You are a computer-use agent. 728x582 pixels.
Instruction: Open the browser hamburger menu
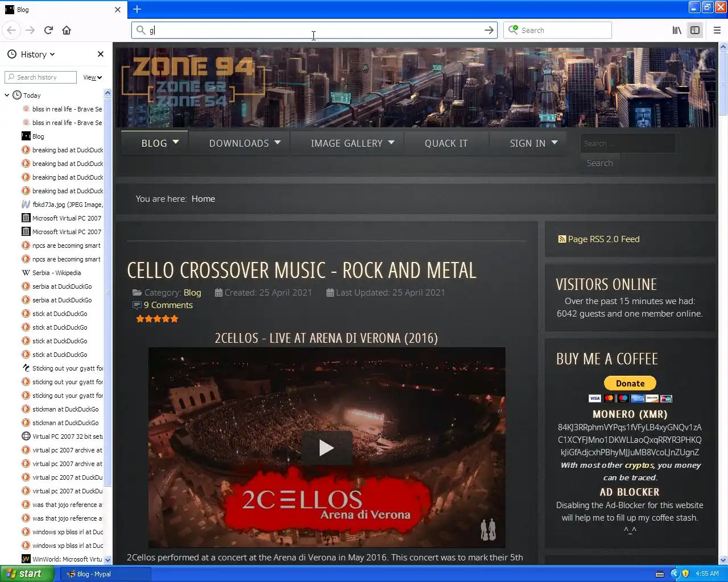(x=717, y=30)
